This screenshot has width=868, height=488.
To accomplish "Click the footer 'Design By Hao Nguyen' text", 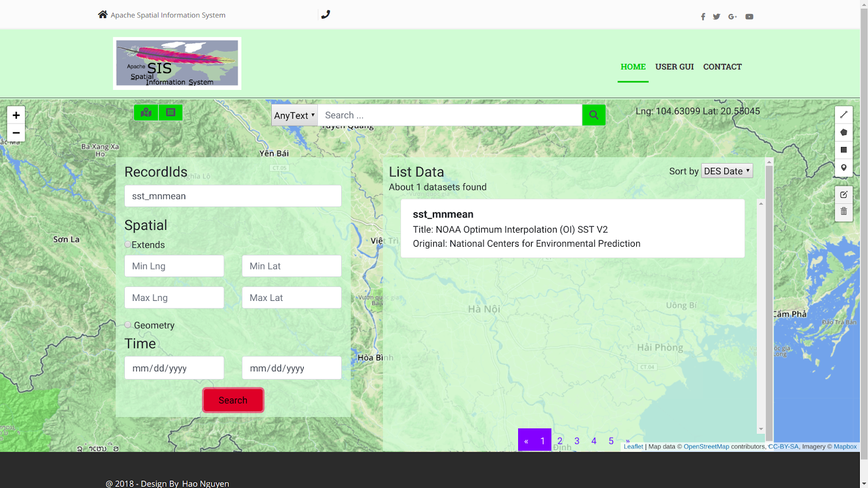I will tap(184, 483).
